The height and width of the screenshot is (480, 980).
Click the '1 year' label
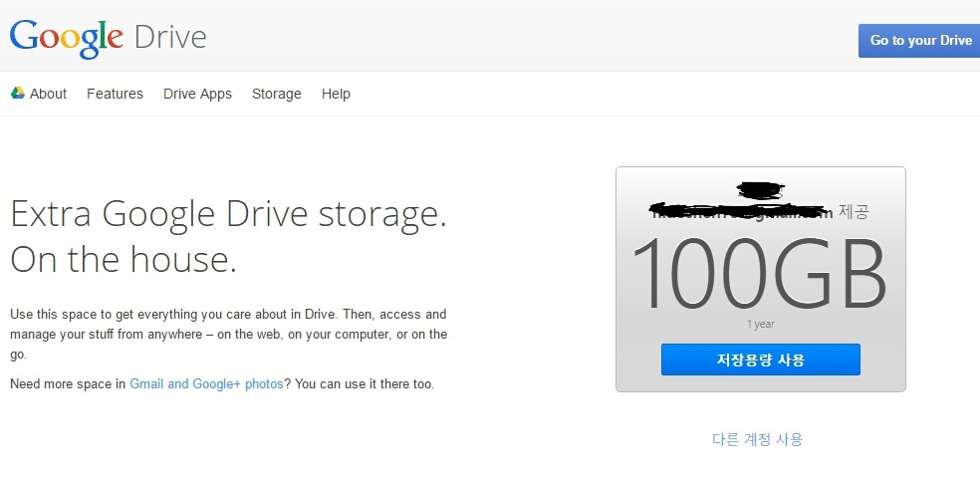point(761,324)
